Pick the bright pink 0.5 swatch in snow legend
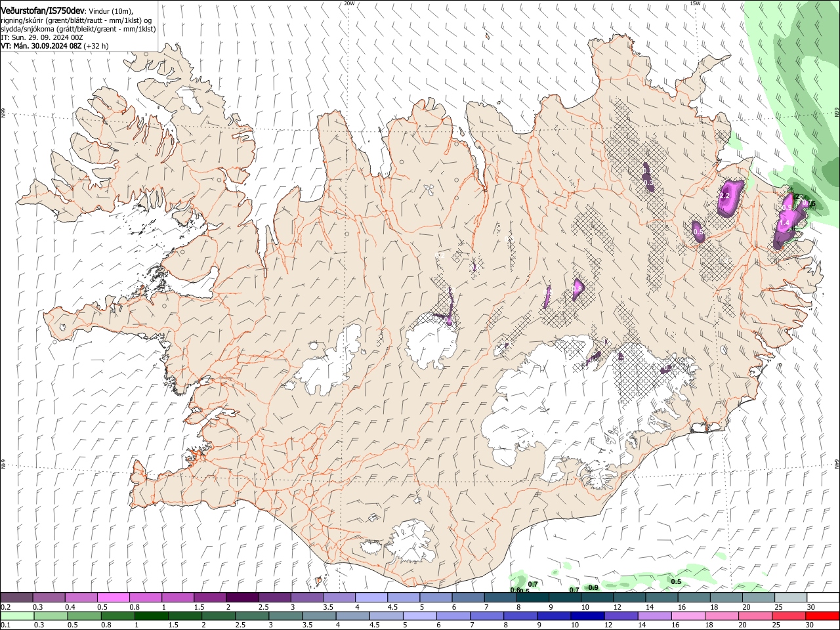This screenshot has width=840, height=630. [113, 597]
